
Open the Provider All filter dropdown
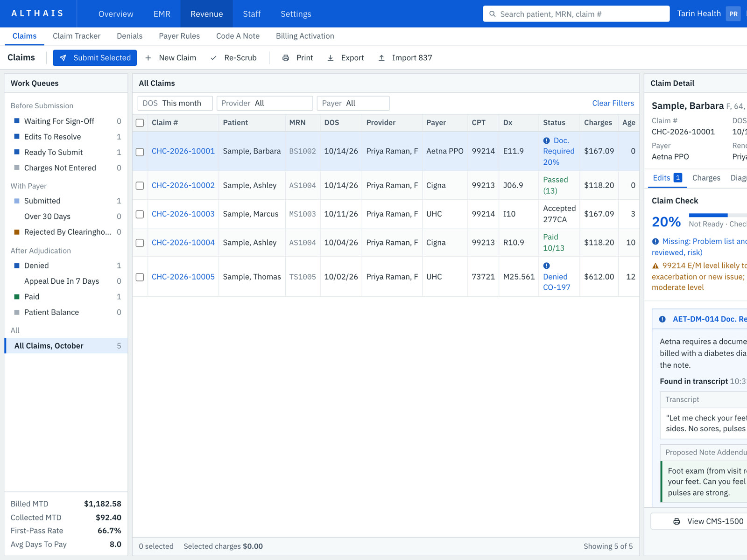coord(265,103)
